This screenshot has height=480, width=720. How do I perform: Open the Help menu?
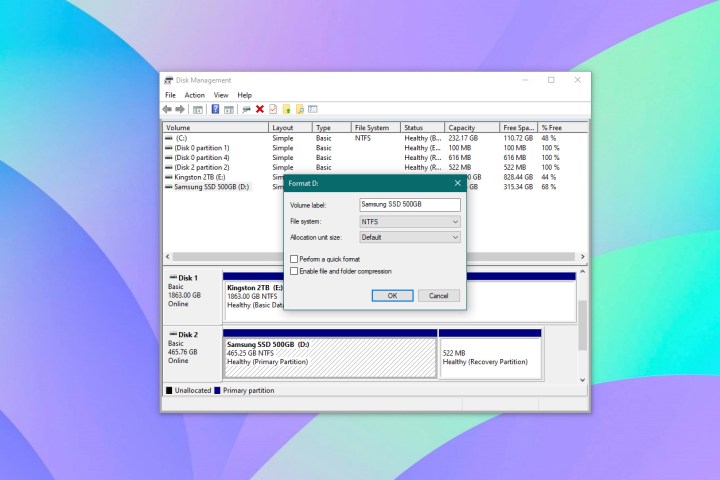click(244, 95)
